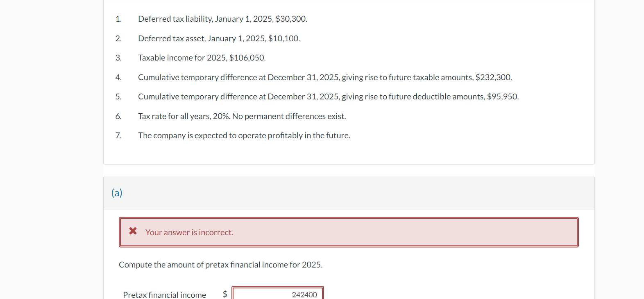Viewport: 644px width, 299px height.
Task: Click the dollar sign beside the answer box
Action: coord(224,293)
